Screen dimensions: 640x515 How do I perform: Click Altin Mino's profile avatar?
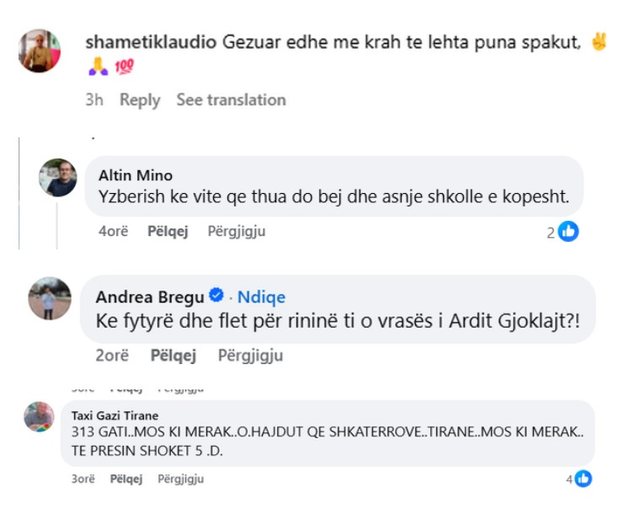pyautogui.click(x=58, y=178)
